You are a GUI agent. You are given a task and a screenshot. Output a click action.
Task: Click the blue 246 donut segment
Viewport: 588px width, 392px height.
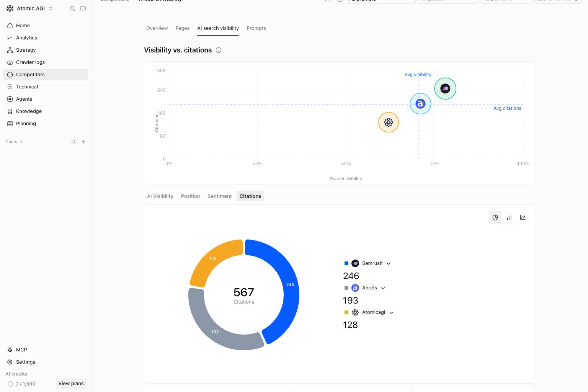pos(290,284)
